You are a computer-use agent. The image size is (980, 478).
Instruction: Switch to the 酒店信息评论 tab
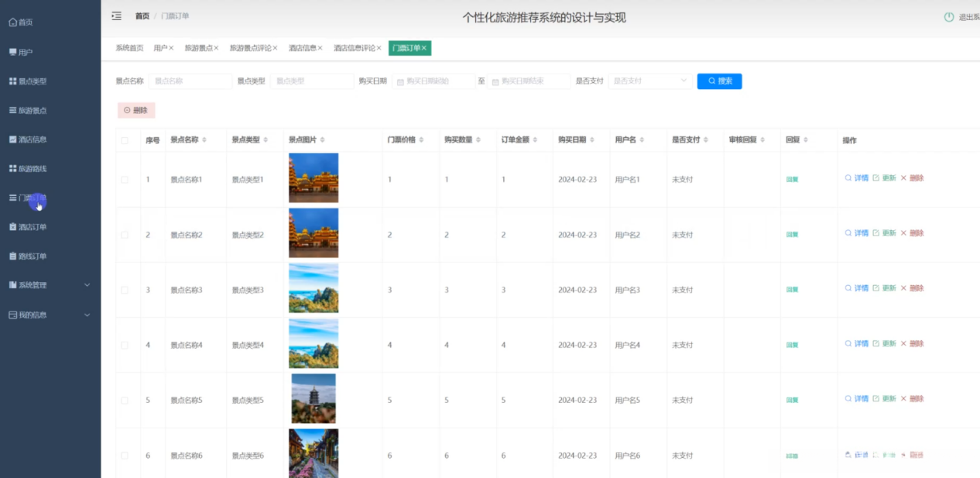(354, 48)
